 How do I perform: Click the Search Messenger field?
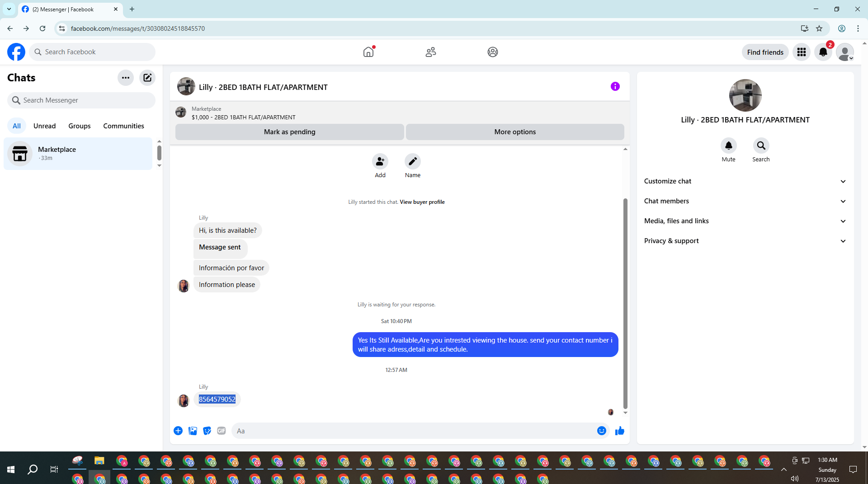[81, 100]
